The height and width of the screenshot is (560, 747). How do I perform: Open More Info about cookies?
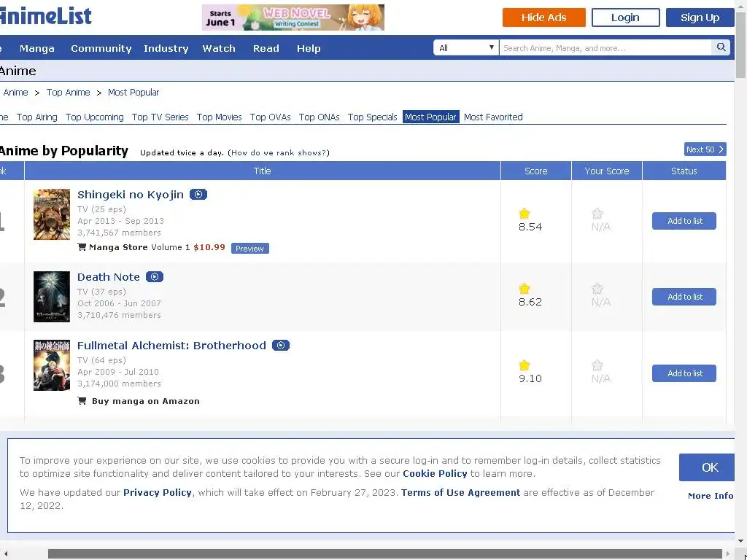(711, 496)
